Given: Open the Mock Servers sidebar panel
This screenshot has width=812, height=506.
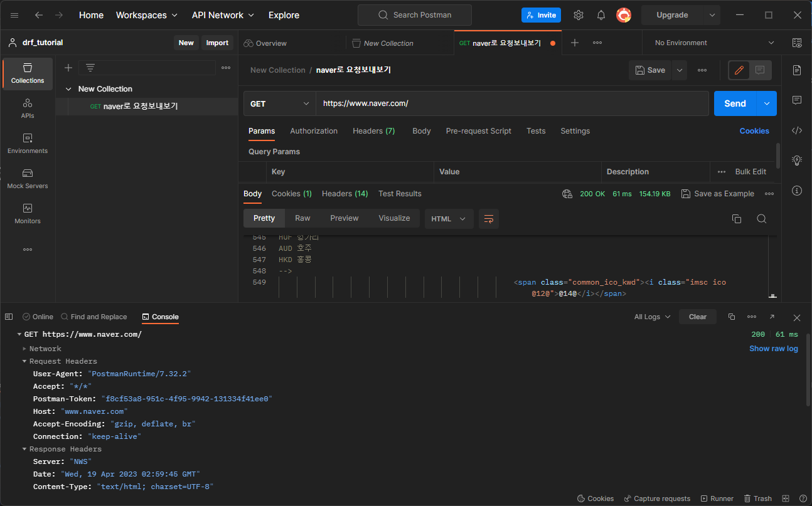Looking at the screenshot, I should tap(28, 179).
